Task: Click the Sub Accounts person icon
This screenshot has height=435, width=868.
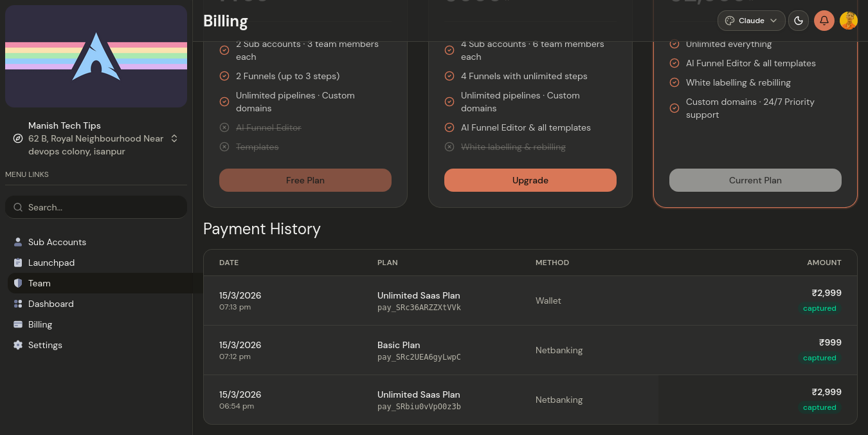Action: 18,242
